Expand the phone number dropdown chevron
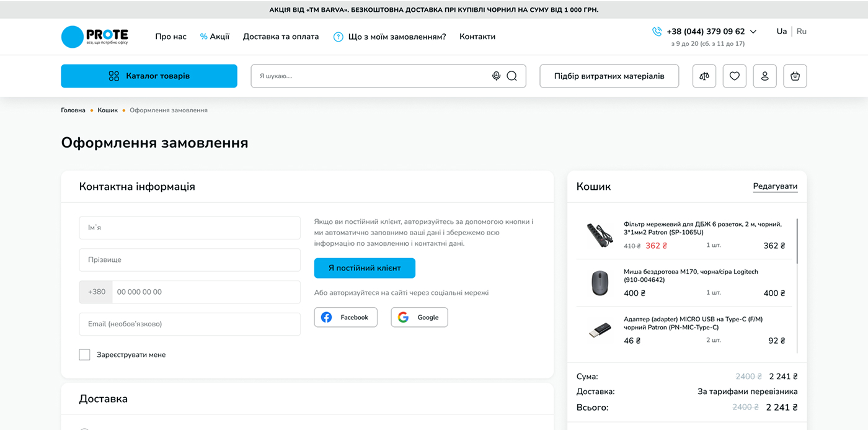The height and width of the screenshot is (430, 868). click(753, 32)
